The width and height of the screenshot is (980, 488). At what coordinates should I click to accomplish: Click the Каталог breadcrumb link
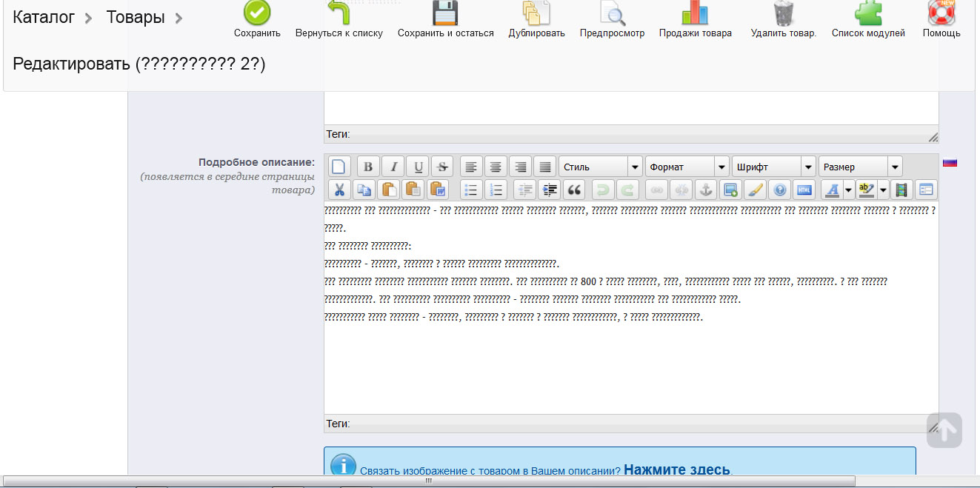pos(44,17)
